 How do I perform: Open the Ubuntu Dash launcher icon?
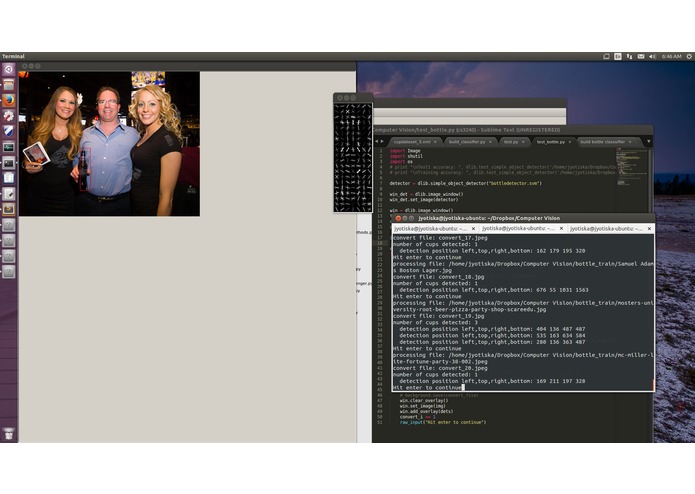tap(8, 70)
